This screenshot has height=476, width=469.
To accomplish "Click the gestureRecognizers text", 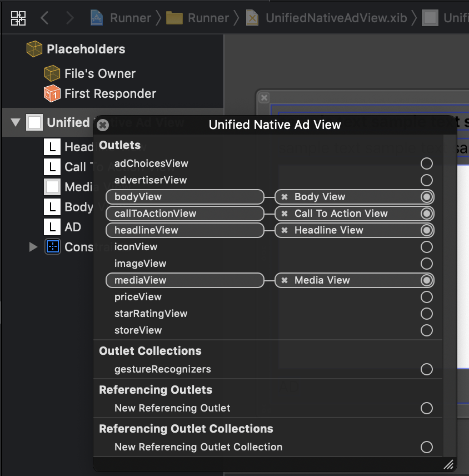I will coord(163,369).
